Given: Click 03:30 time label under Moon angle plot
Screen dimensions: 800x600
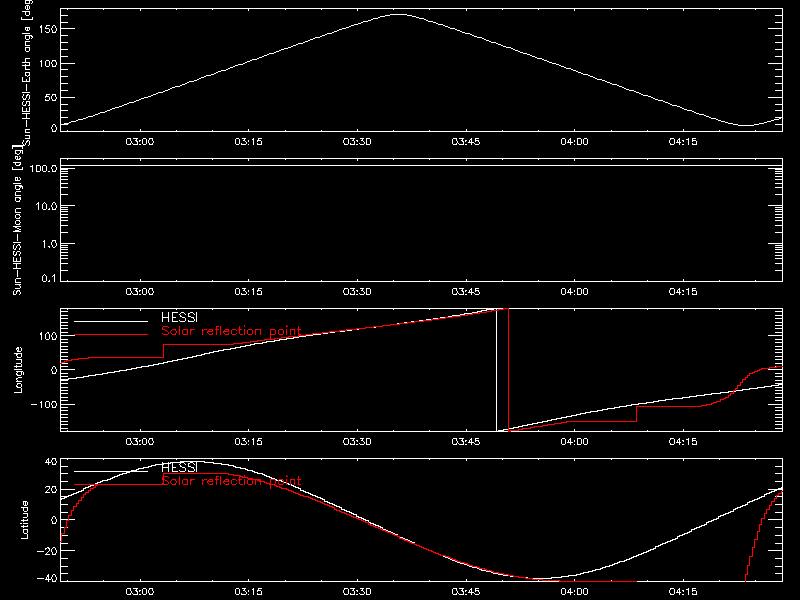Looking at the screenshot, I should coord(357,292).
